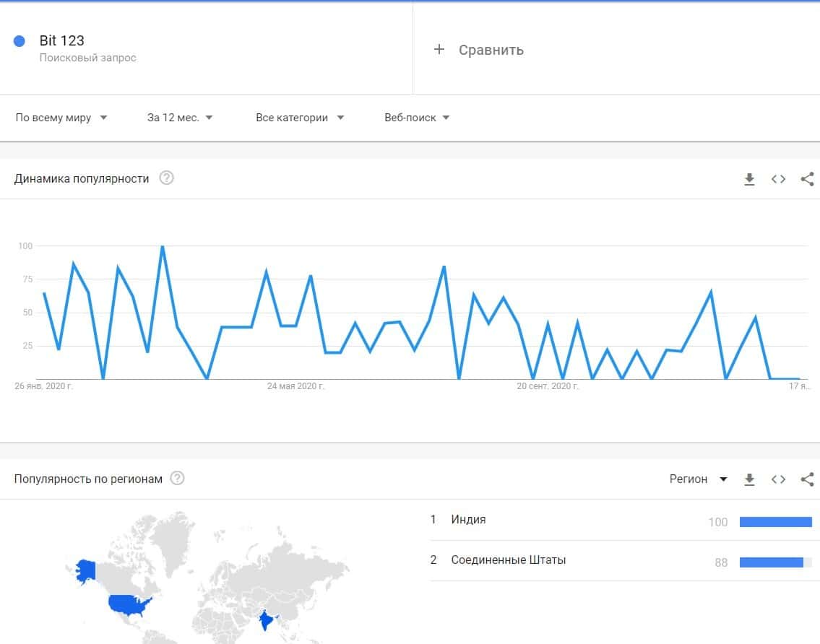820x644 pixels.
Task: Select Соединенные Штаты in region list
Action: pos(508,560)
